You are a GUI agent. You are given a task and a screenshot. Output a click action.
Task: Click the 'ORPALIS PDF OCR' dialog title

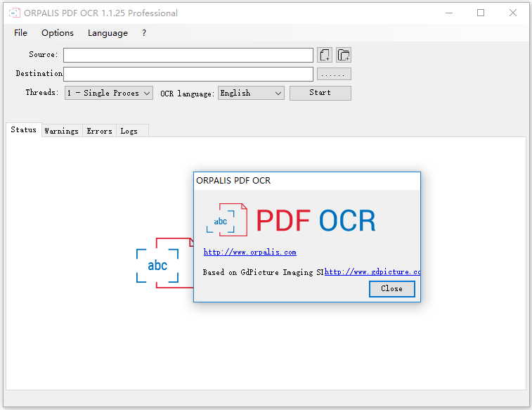tap(233, 181)
